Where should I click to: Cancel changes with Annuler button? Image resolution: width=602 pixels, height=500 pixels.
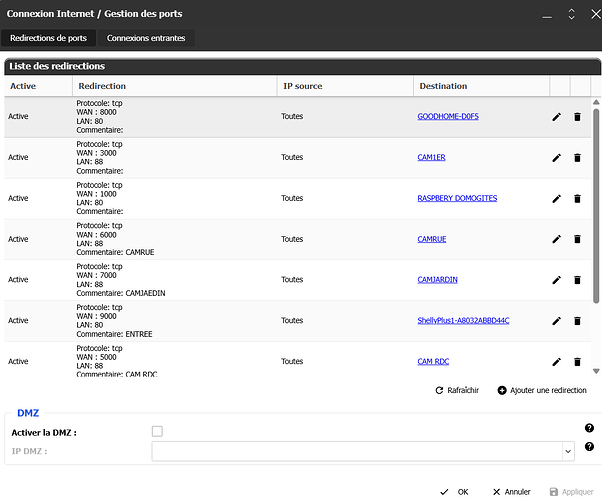pyautogui.click(x=510, y=492)
